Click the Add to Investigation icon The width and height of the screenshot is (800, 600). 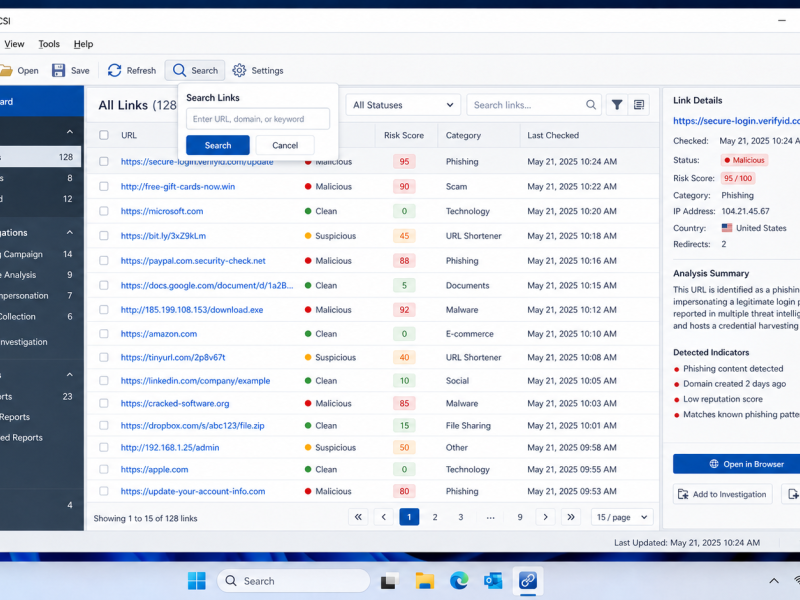(683, 494)
